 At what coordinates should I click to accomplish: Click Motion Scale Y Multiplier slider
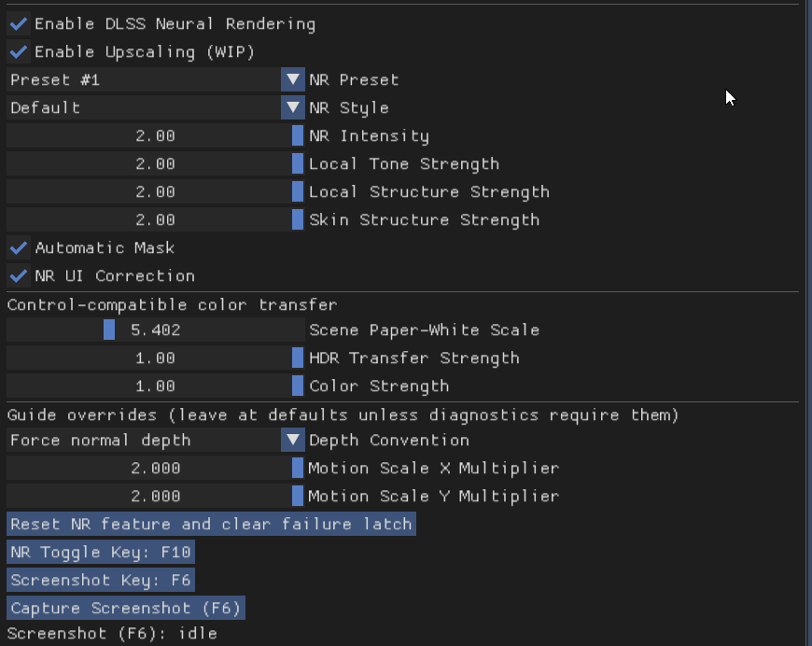coord(155,497)
